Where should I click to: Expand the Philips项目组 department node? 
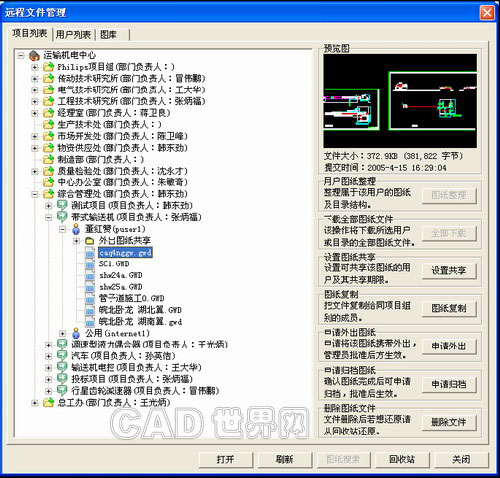34,67
